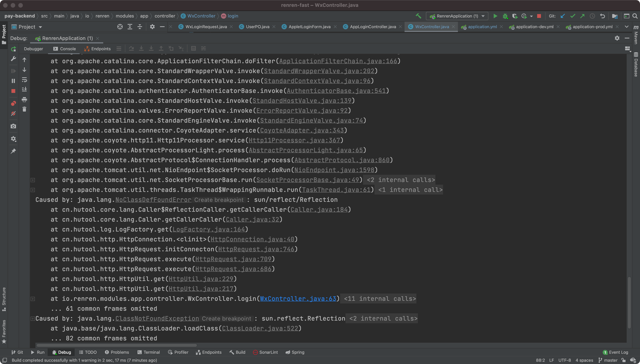Toggle soft-wrap in console
Viewport: 640px width, 364px height.
24,80
